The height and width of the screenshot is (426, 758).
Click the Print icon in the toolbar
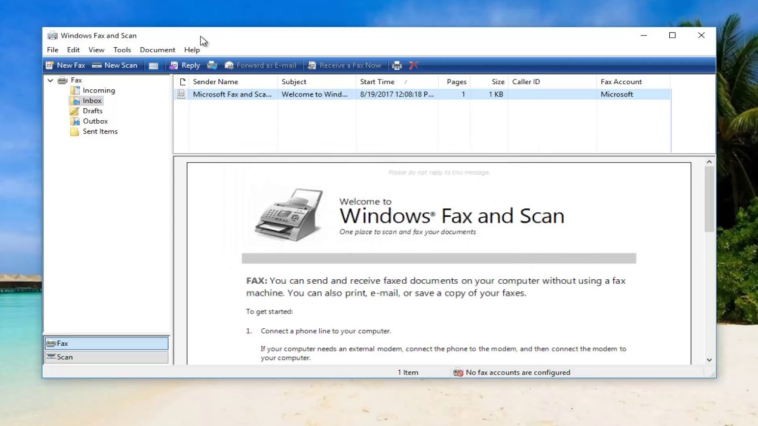(x=397, y=65)
